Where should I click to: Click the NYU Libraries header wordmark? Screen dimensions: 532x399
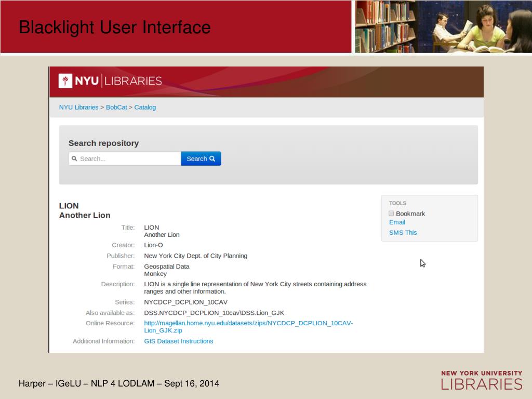pos(118,81)
